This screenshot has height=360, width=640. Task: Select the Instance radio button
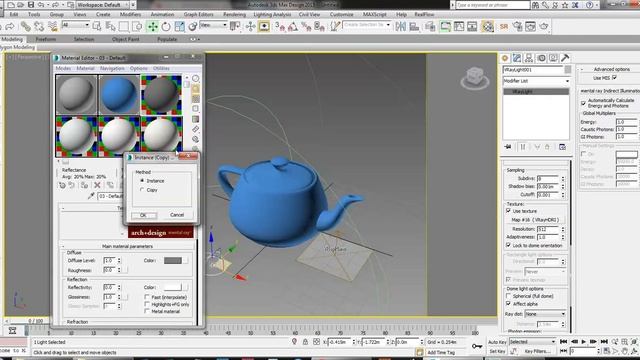click(142, 180)
